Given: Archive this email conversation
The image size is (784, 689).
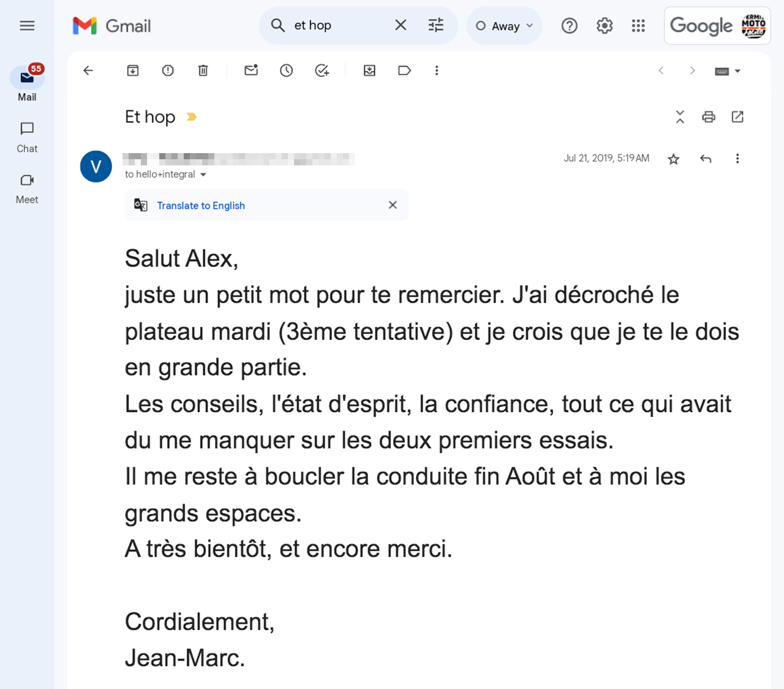Looking at the screenshot, I should [x=133, y=70].
